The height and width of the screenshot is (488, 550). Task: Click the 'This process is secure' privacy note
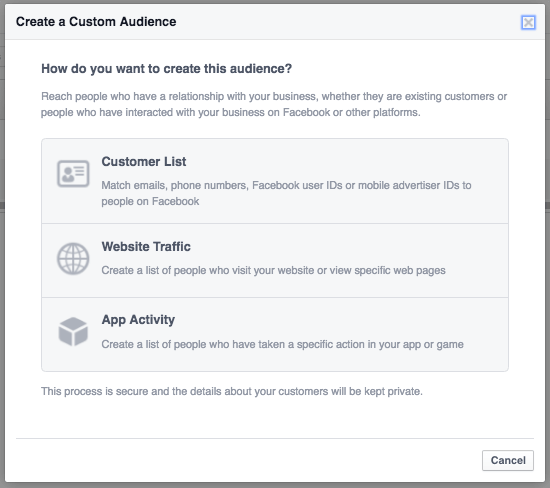pyautogui.click(x=232, y=391)
